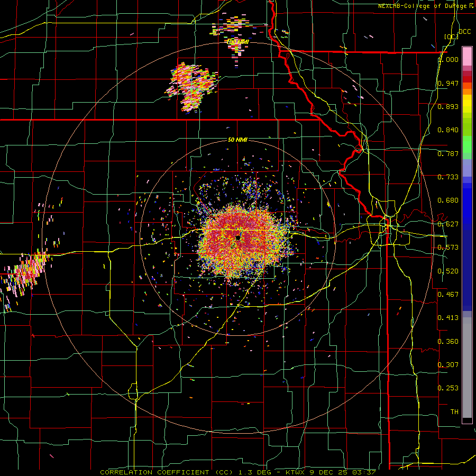The width and height of the screenshot is (476, 476).
Task: Click the 0.360 legend value
Action: click(x=448, y=342)
